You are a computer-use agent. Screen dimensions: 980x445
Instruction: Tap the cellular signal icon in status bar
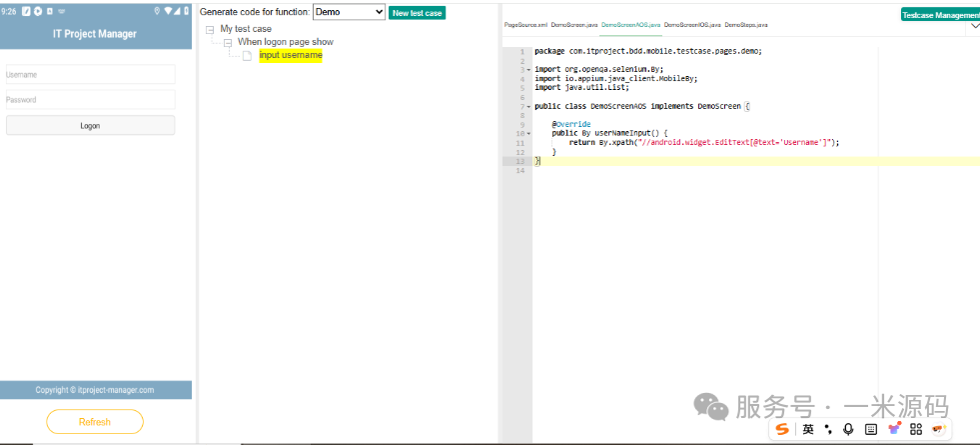pos(177,11)
